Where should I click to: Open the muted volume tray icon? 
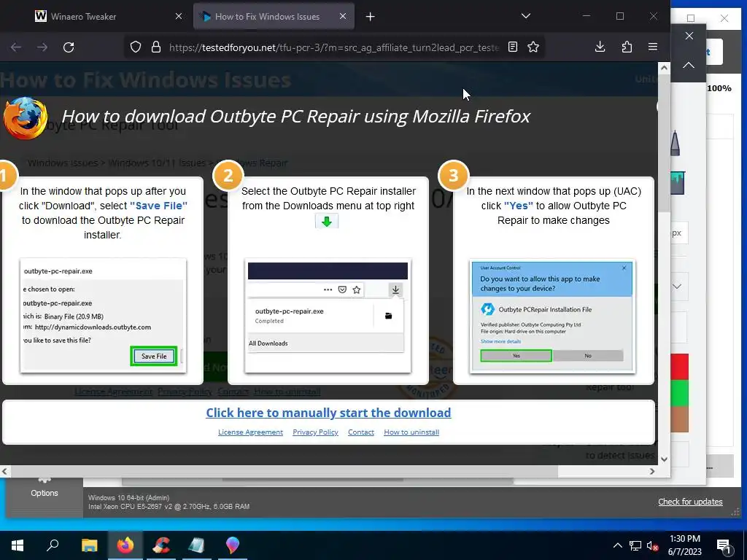(652, 545)
